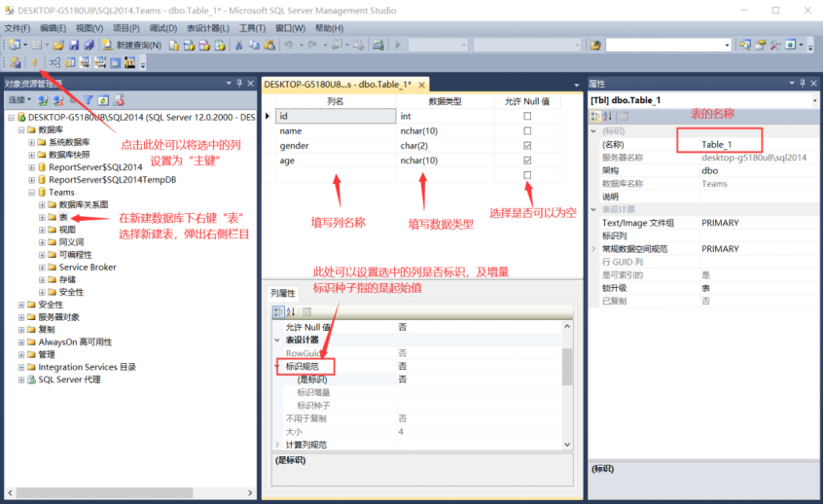Click the id column name cell

click(336, 116)
